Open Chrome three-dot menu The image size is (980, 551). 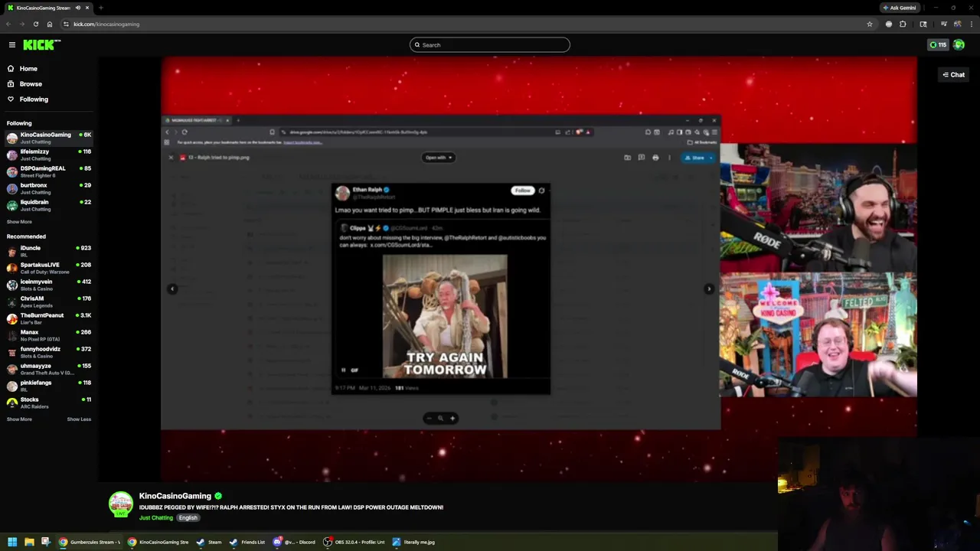(972, 24)
